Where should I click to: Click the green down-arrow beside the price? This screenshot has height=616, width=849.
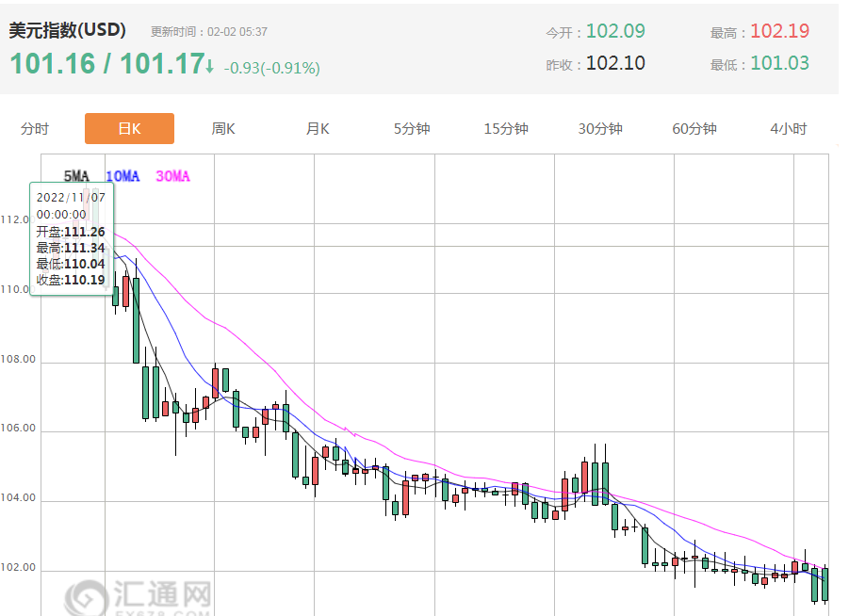click(x=210, y=66)
